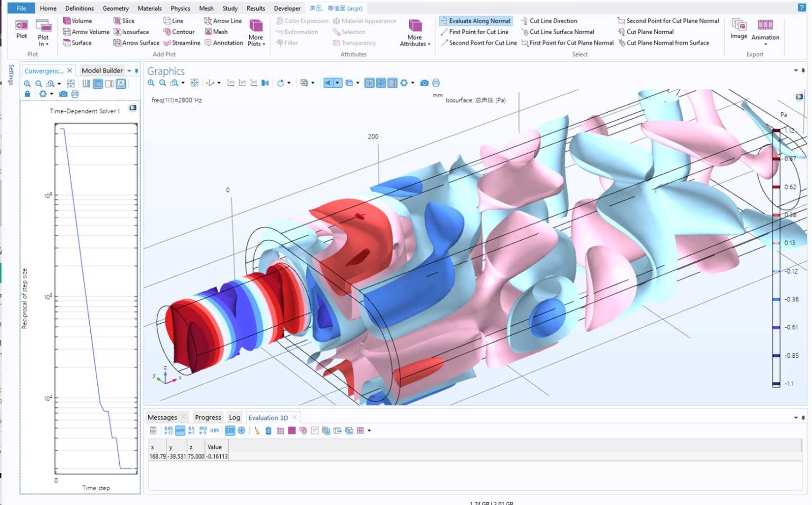Click Cut Plane Normal option
The image size is (812, 505).
(645, 32)
